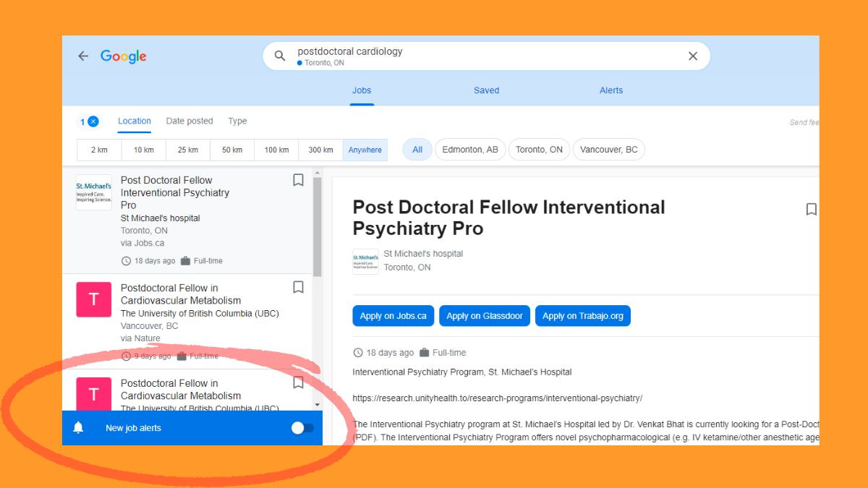Filter by Edmonton, AB chip
The height and width of the screenshot is (488, 868).
coord(470,150)
